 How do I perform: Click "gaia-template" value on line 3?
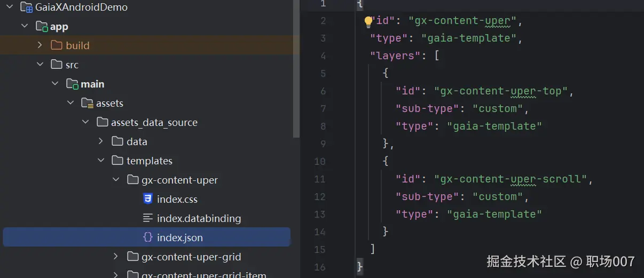pos(469,38)
